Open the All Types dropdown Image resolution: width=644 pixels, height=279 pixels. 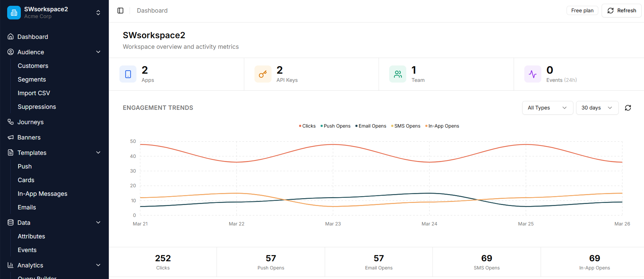(x=547, y=108)
